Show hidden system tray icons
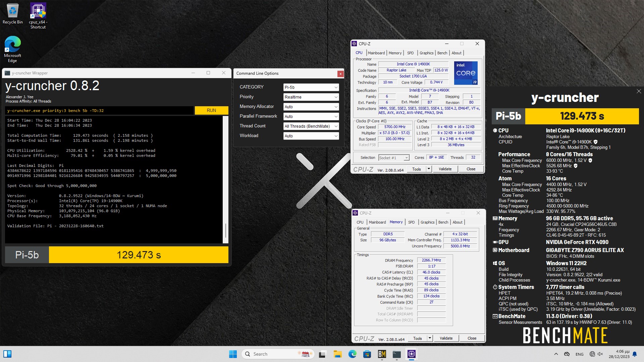 coord(556,354)
